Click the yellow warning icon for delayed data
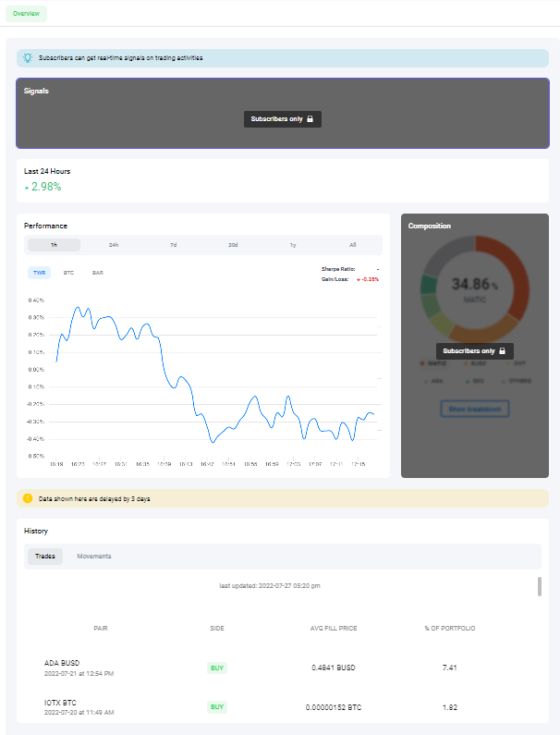The width and height of the screenshot is (560, 735). 28,498
